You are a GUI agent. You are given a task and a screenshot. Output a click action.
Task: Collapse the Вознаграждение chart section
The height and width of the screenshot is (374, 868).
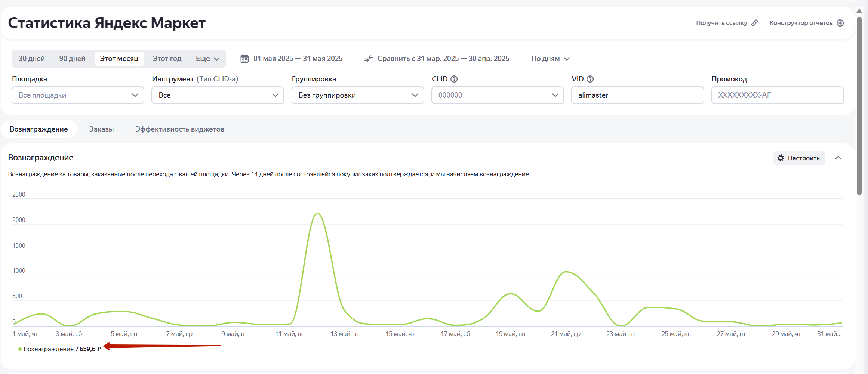click(x=838, y=158)
